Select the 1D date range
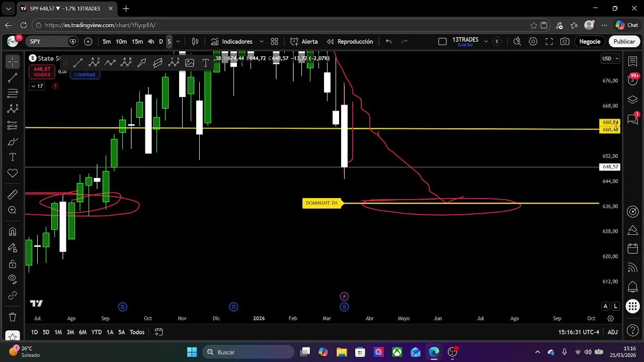644x362 pixels. click(34, 332)
